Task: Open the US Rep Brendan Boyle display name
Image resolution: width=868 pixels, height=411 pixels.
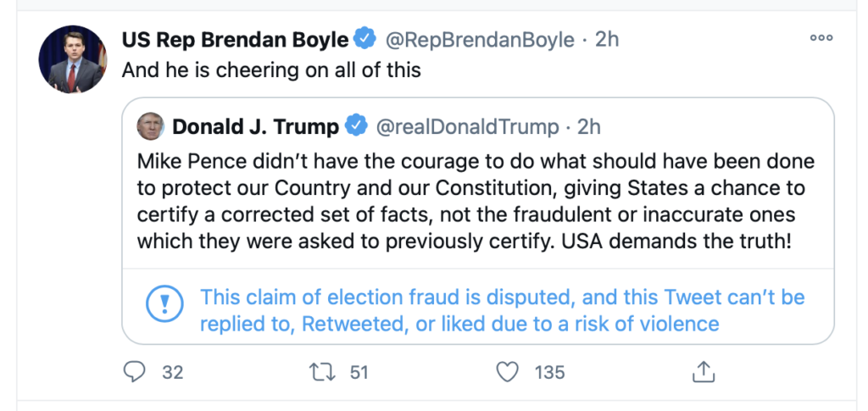Action: click(x=235, y=40)
